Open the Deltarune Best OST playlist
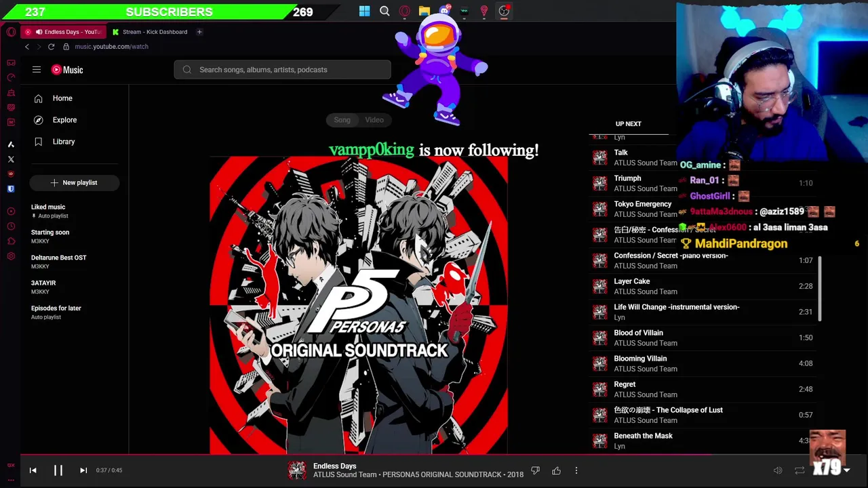The height and width of the screenshot is (488, 868). (75, 262)
